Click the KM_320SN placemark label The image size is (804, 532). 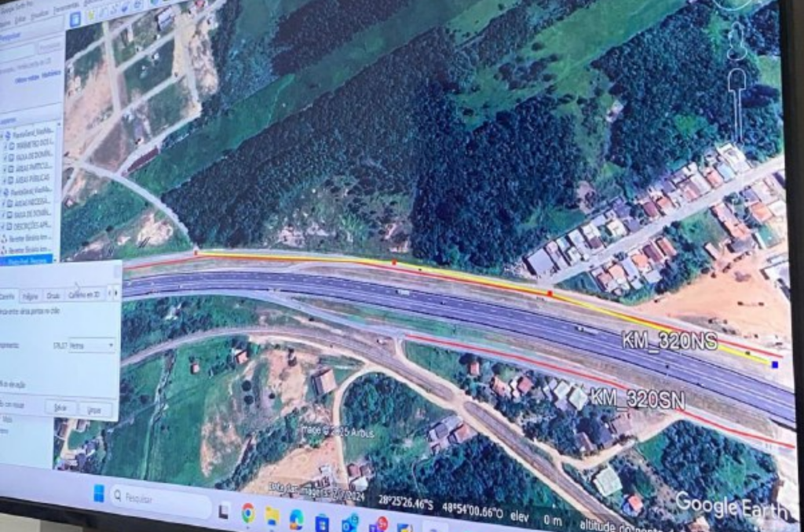(637, 399)
